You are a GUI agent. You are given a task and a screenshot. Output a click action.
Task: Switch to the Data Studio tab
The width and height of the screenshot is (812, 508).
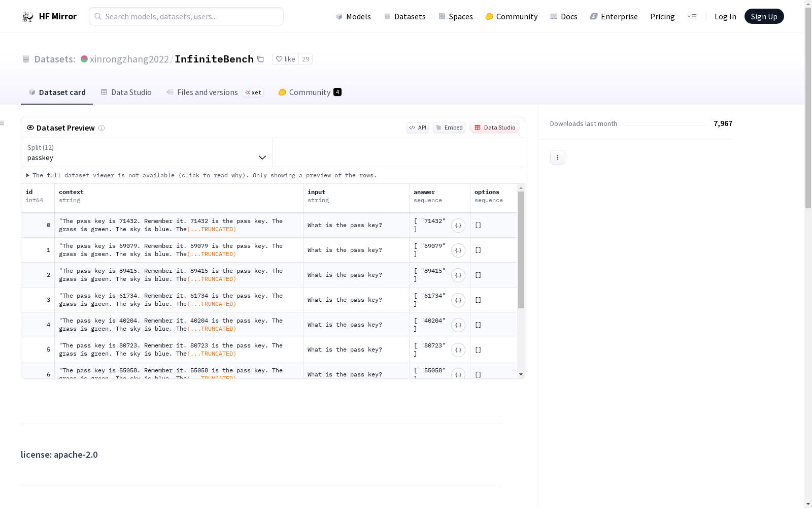(126, 92)
